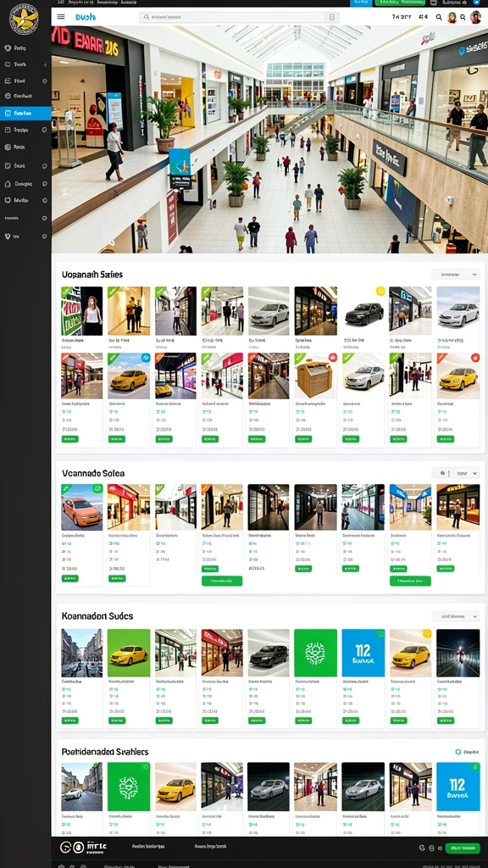Viewport: 488px width, 868px height.
Task: Click the green button under the yellow taxi card with the blue badge
Action: tap(117, 439)
